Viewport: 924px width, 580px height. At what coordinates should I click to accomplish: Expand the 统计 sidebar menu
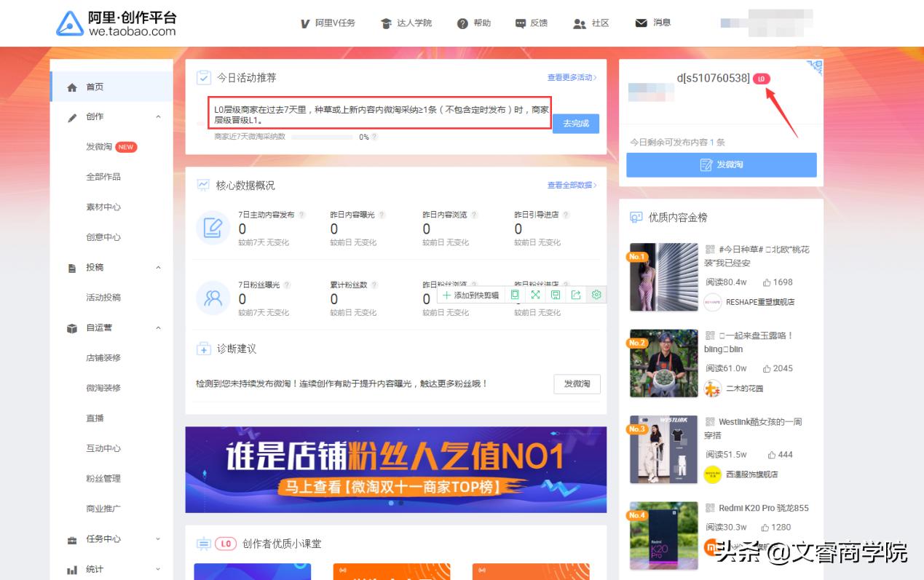[157, 568]
